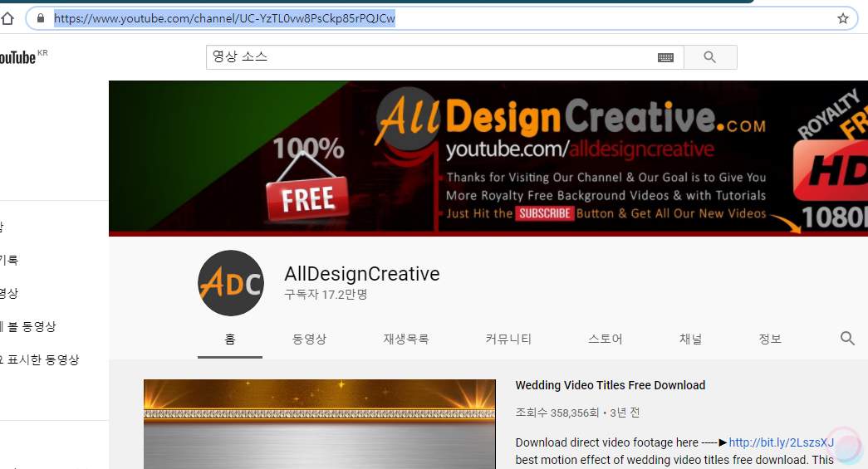Click the browser home icon
Viewport: 868px width, 469px height.
click(x=7, y=19)
